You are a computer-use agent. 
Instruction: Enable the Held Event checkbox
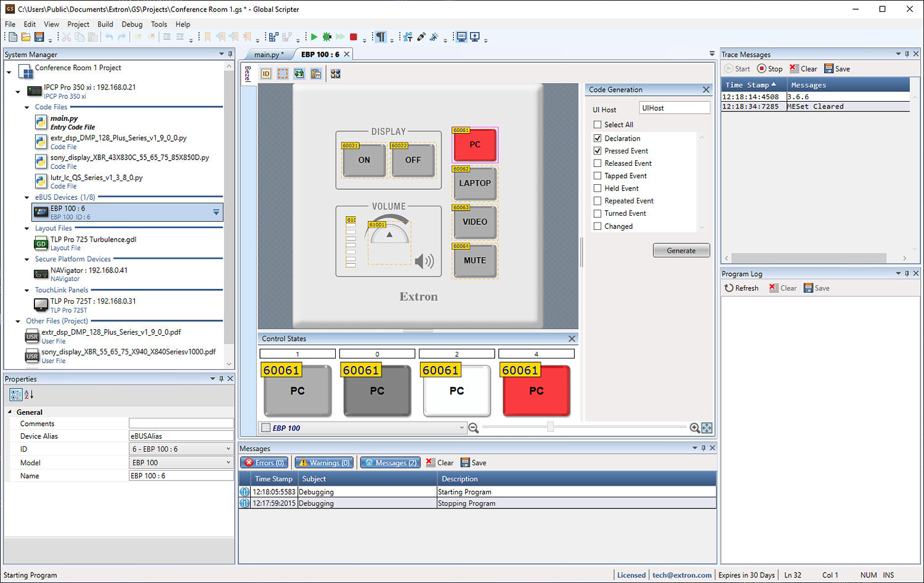[598, 189]
